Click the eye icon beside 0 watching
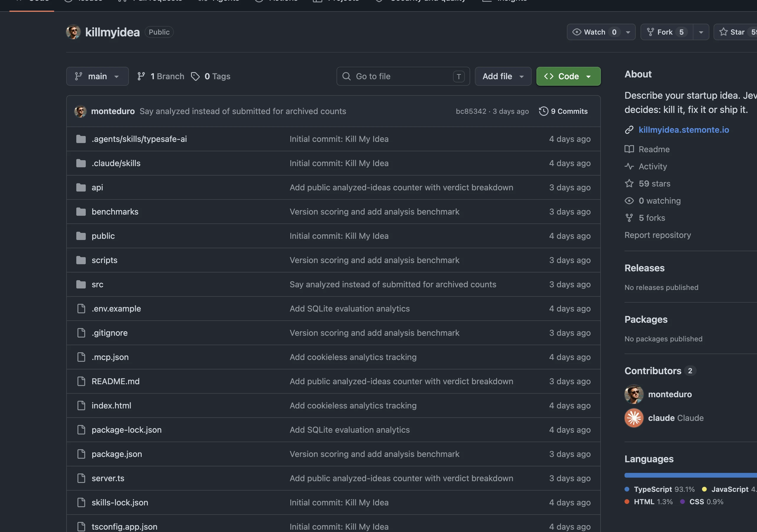This screenshot has height=532, width=757. [629, 200]
